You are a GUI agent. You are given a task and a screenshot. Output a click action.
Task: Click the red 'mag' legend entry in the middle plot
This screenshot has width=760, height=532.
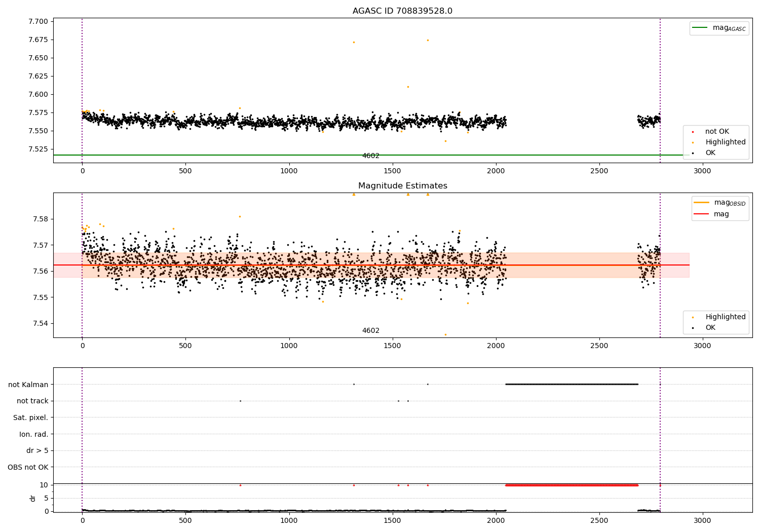click(712, 214)
